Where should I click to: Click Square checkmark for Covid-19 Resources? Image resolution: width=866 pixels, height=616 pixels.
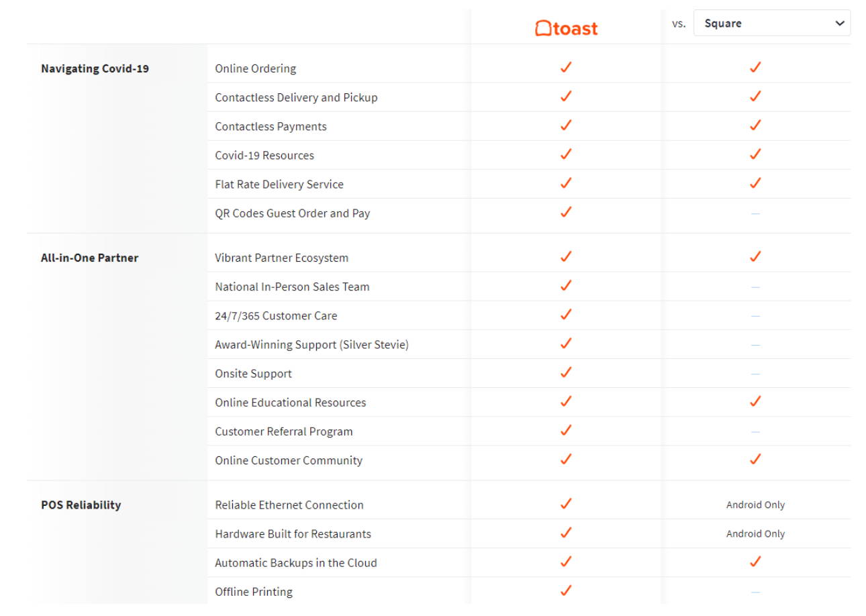coord(755,154)
